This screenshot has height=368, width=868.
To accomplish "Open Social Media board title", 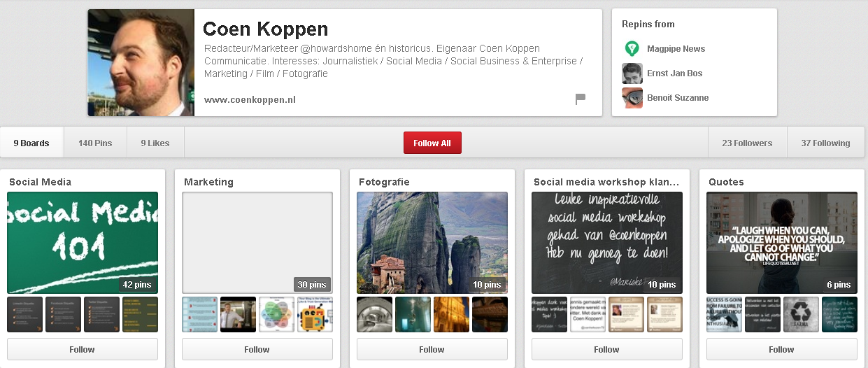I will [40, 182].
